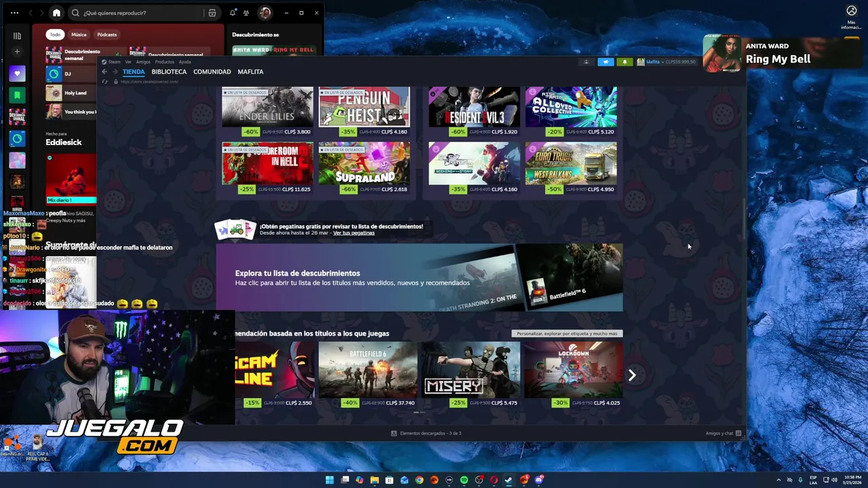
Task: Reload the Steam store page
Action: point(104,81)
